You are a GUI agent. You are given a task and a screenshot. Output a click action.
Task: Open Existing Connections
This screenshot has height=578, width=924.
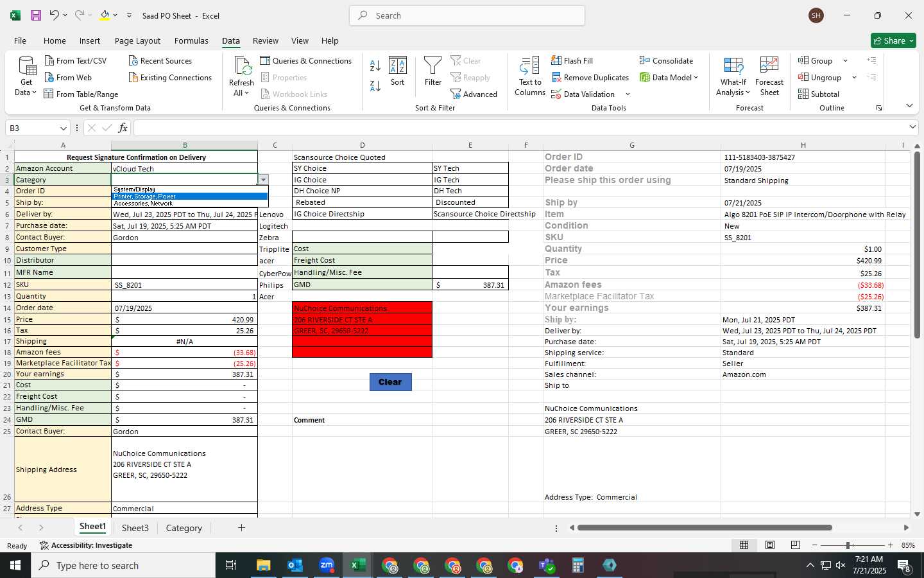coord(170,77)
